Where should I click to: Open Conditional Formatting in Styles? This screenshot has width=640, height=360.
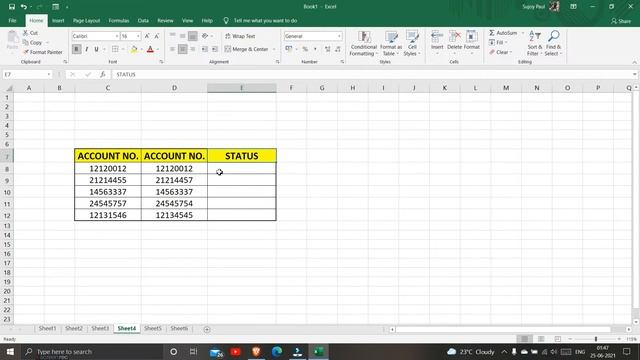(x=363, y=43)
